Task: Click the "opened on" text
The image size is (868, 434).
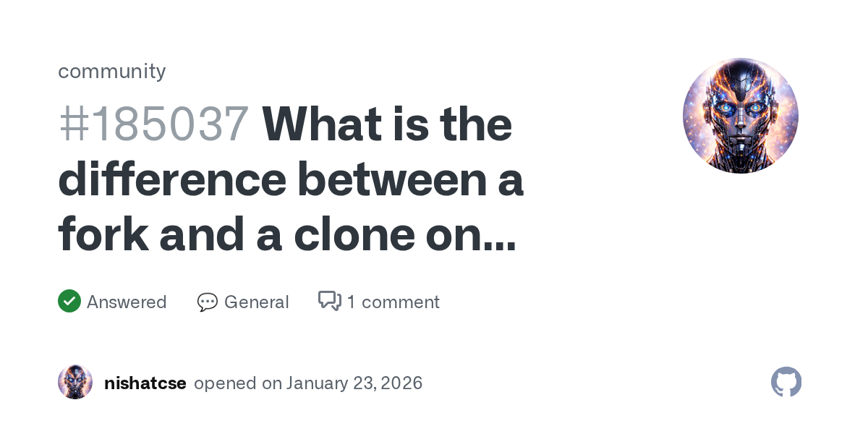Action: point(238,383)
